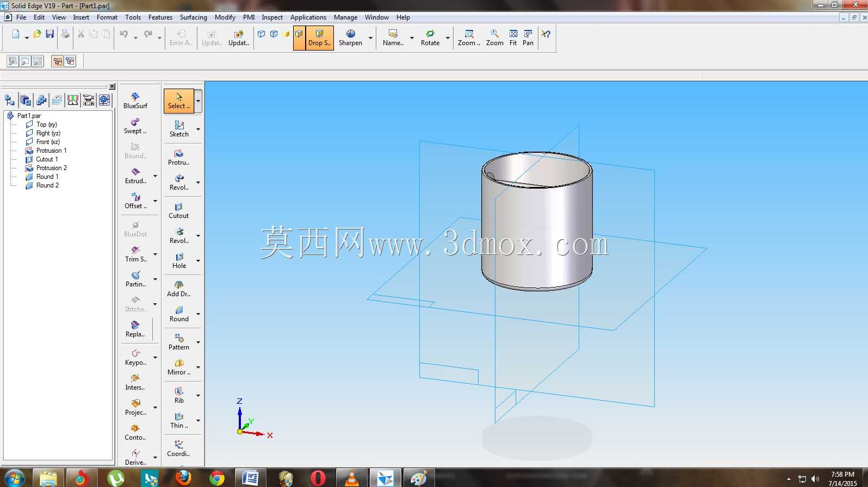The height and width of the screenshot is (487, 868).
Task: Click the Protru.. feature tool
Action: pyautogui.click(x=179, y=157)
